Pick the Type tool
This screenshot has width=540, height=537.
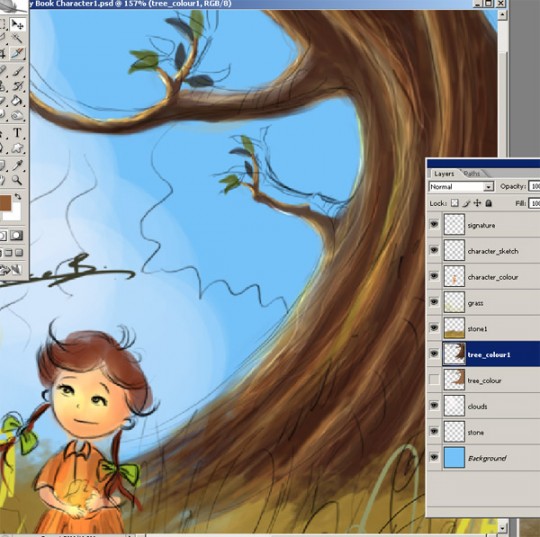pyautogui.click(x=17, y=133)
